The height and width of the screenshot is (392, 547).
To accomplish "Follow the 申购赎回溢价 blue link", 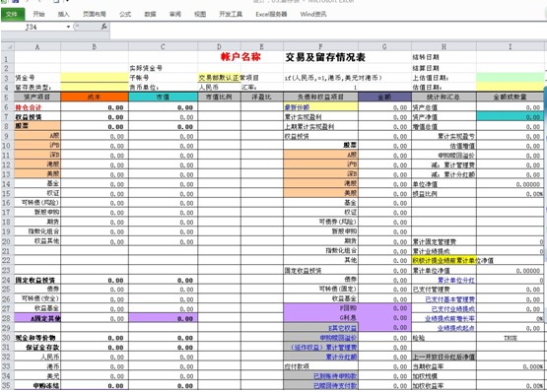I will tap(338, 338).
